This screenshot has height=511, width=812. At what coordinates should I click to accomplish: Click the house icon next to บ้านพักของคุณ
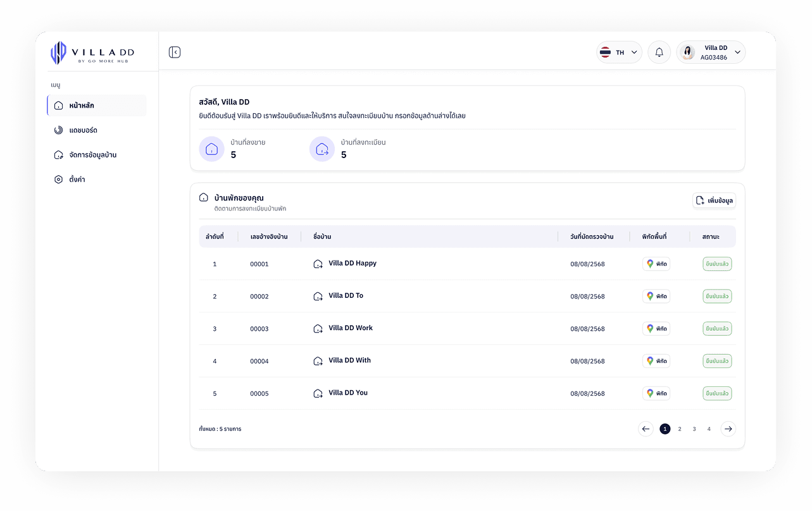point(204,198)
